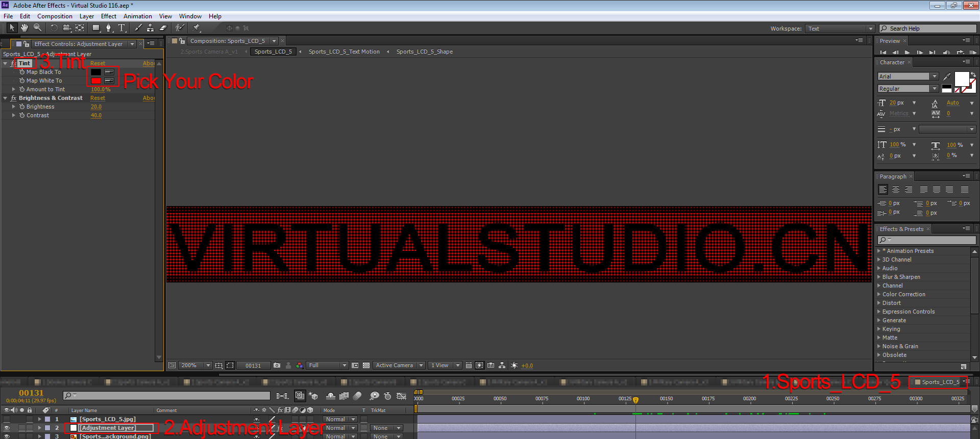Click the Brightness value 20.0
Screen dimensions: 980x439
click(96, 107)
